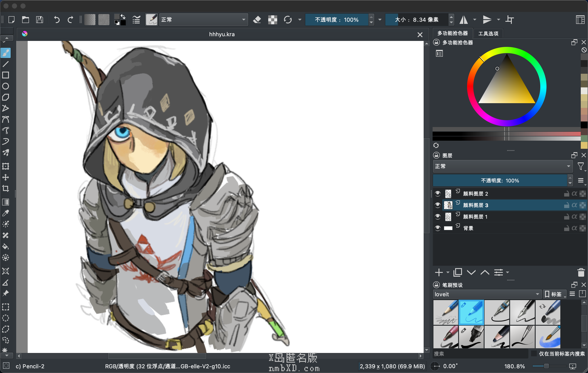Image resolution: width=588 pixels, height=373 pixels.
Task: Open the layer blending mode dropdown
Action: (x=503, y=166)
